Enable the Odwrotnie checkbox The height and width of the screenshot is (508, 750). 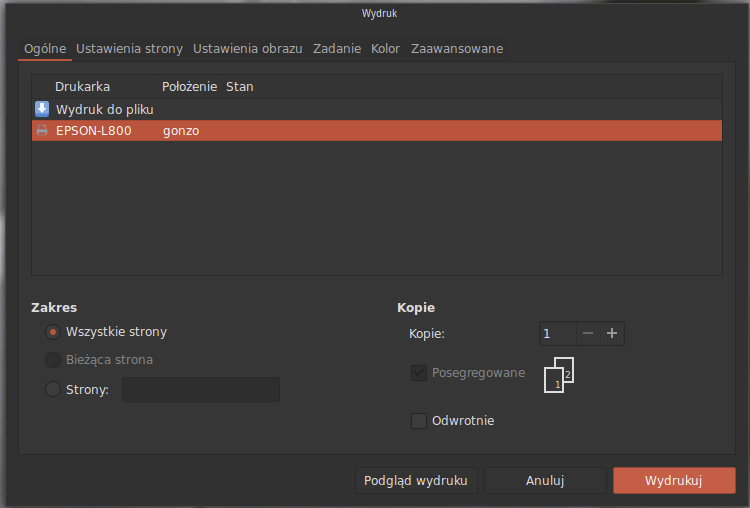(419, 421)
